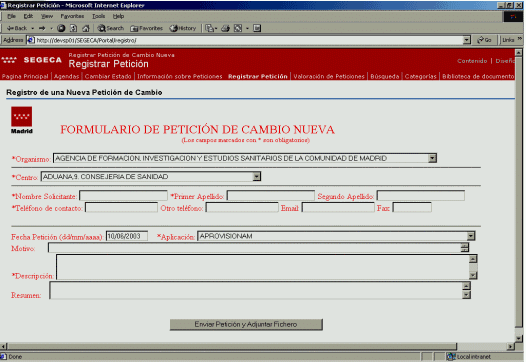This screenshot has height=362, width=526.
Task: Open the Favorites toolbar button
Action: [x=146, y=28]
